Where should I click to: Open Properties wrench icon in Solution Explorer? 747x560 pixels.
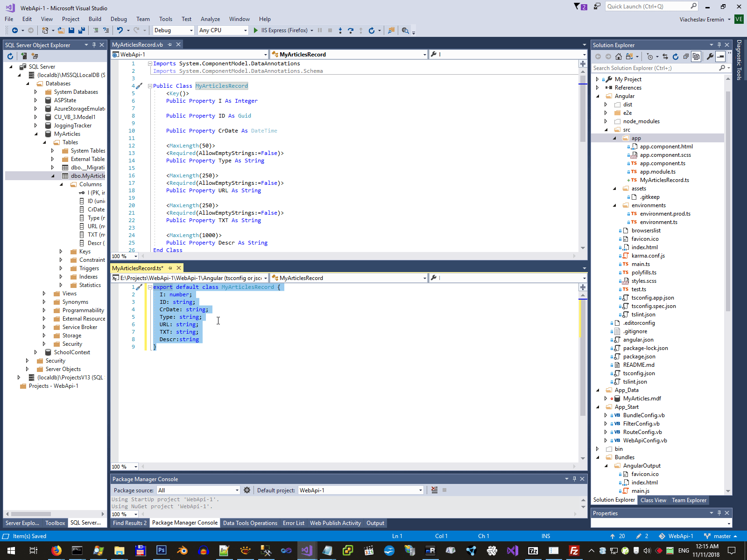710,56
